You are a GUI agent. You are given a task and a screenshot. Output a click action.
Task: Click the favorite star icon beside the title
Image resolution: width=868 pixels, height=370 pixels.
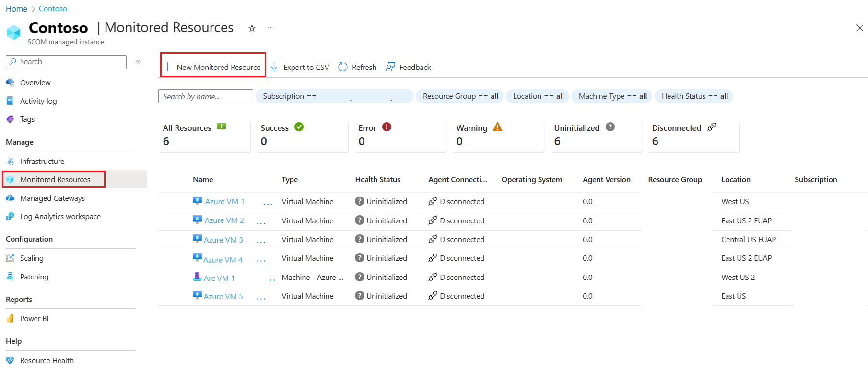pos(252,28)
